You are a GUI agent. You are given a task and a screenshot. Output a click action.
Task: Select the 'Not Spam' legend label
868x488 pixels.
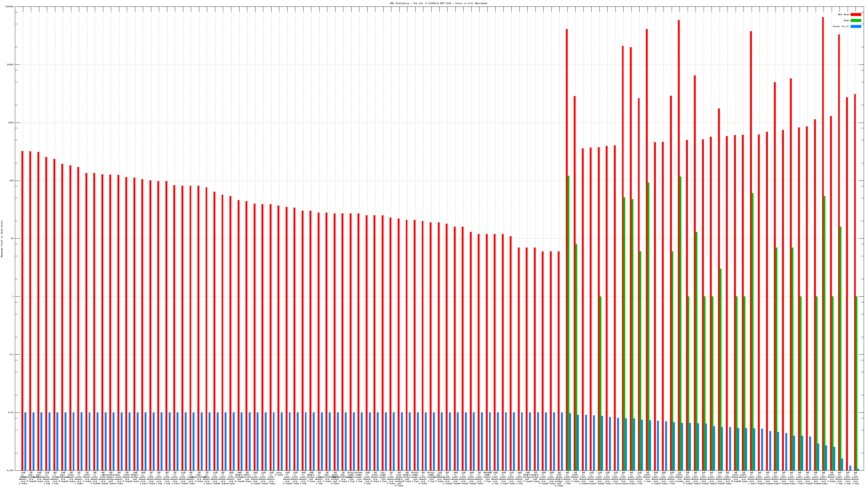pos(844,14)
